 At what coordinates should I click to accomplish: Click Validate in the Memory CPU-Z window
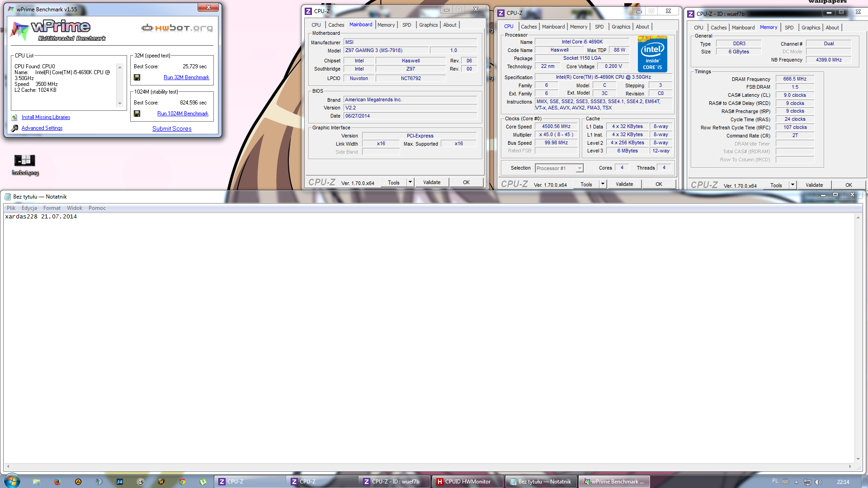click(814, 185)
